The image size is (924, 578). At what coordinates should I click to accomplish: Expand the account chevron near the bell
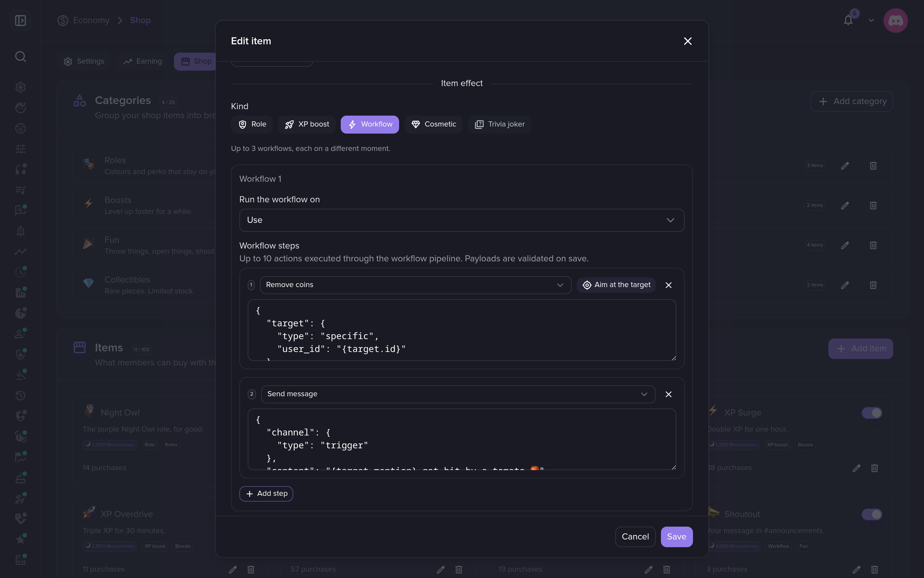point(871,20)
